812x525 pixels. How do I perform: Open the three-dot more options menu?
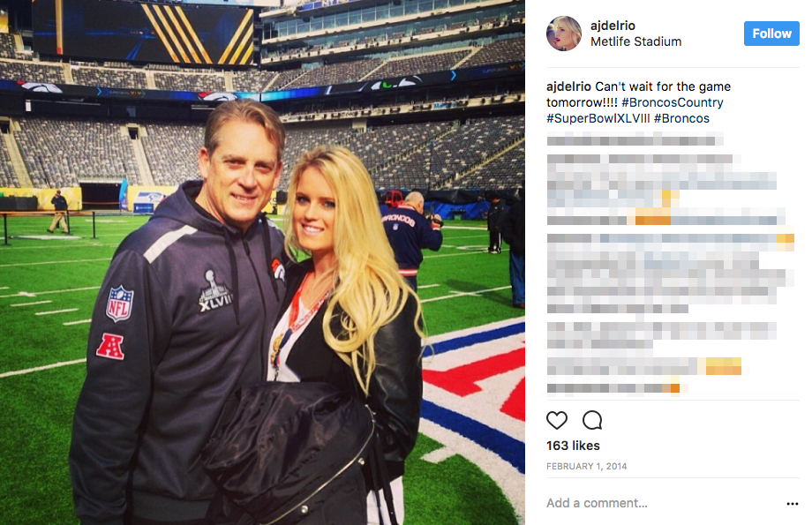point(792,503)
